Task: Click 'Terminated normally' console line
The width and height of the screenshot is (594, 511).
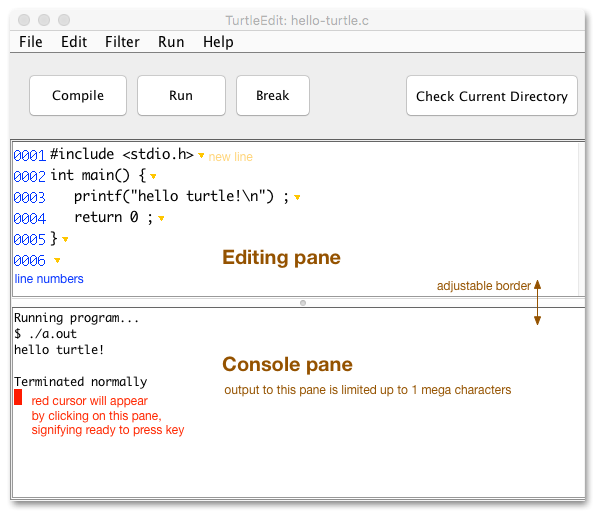Action: [x=81, y=381]
